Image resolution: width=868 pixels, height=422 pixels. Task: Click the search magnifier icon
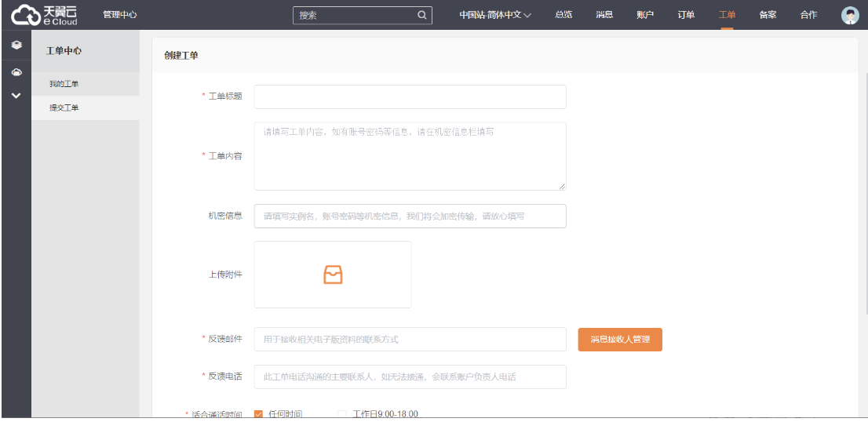click(x=421, y=15)
